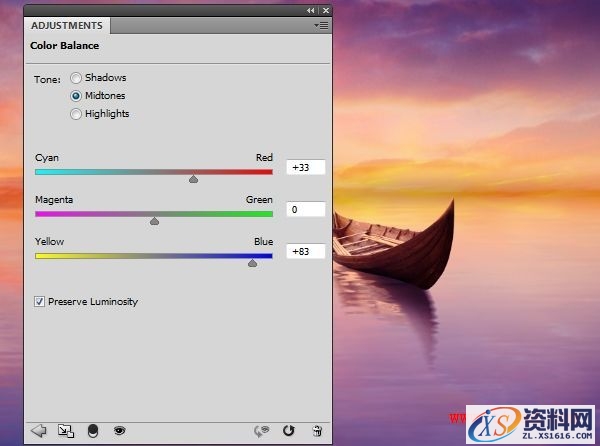
Task: Select the Shadows tone option
Action: point(76,78)
